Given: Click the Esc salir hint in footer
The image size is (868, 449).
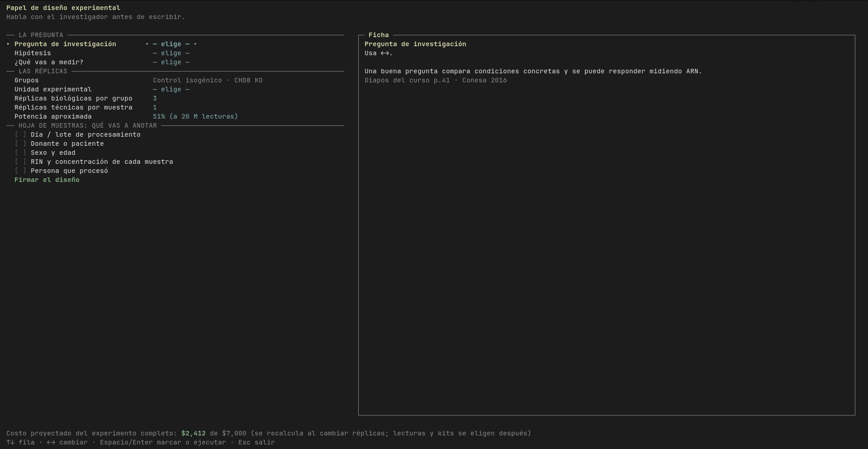Looking at the screenshot, I should [256, 442].
